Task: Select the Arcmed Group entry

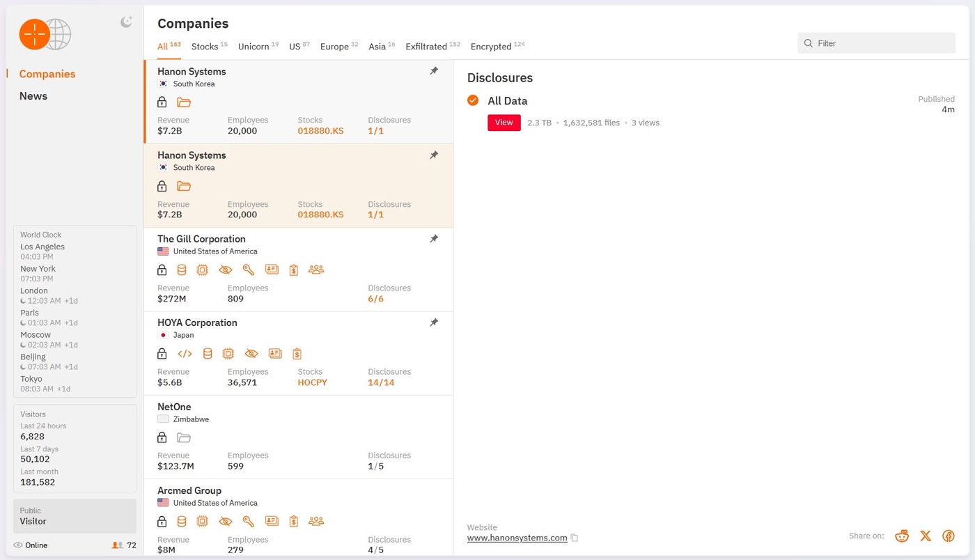Action: pyautogui.click(x=298, y=518)
